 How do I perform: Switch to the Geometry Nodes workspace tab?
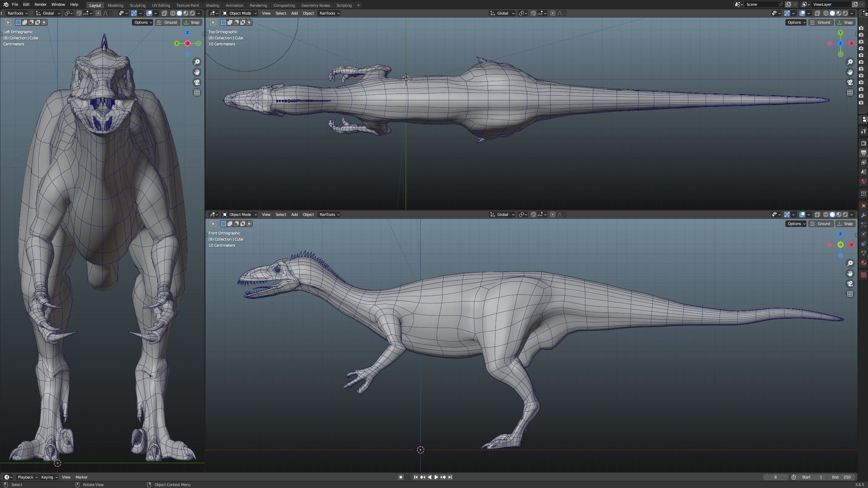tap(315, 5)
